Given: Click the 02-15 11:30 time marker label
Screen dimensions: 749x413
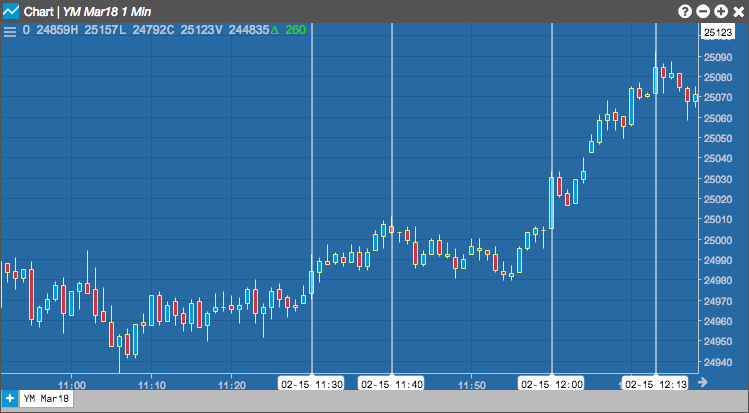Looking at the screenshot, I should (312, 384).
